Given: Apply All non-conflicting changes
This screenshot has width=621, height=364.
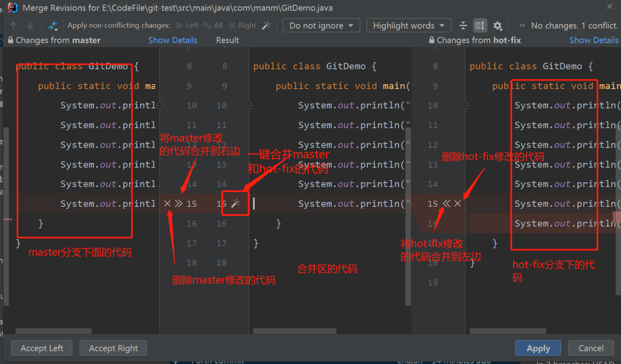Looking at the screenshot, I should click(213, 26).
